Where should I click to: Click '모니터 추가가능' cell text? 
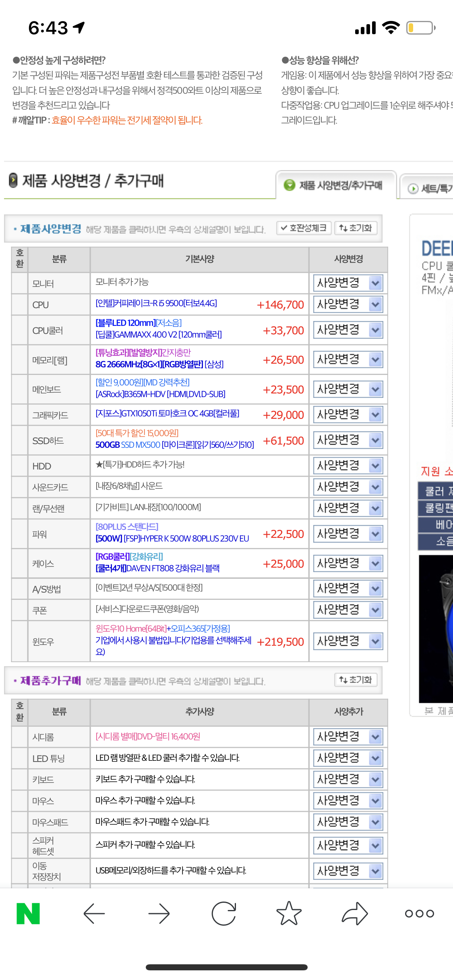(122, 282)
